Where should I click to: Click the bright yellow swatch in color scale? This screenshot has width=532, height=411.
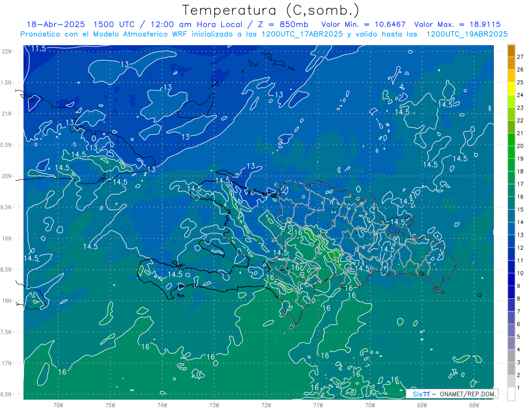(x=511, y=89)
